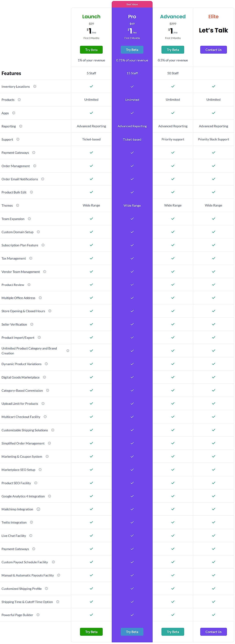Open the Custom Payout Schedule Facility info icon
The image size is (235, 644).
click(x=53, y=562)
